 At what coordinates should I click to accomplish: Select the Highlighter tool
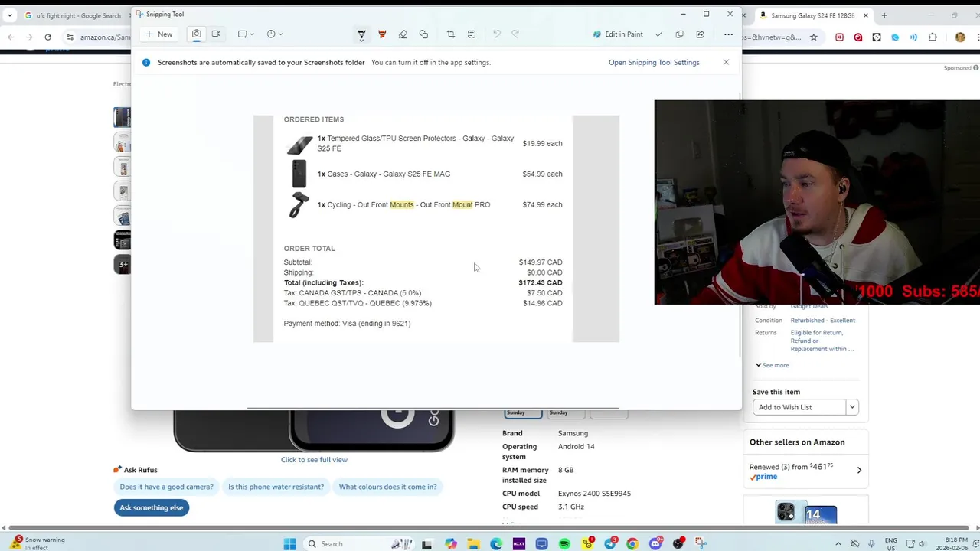pyautogui.click(x=382, y=34)
